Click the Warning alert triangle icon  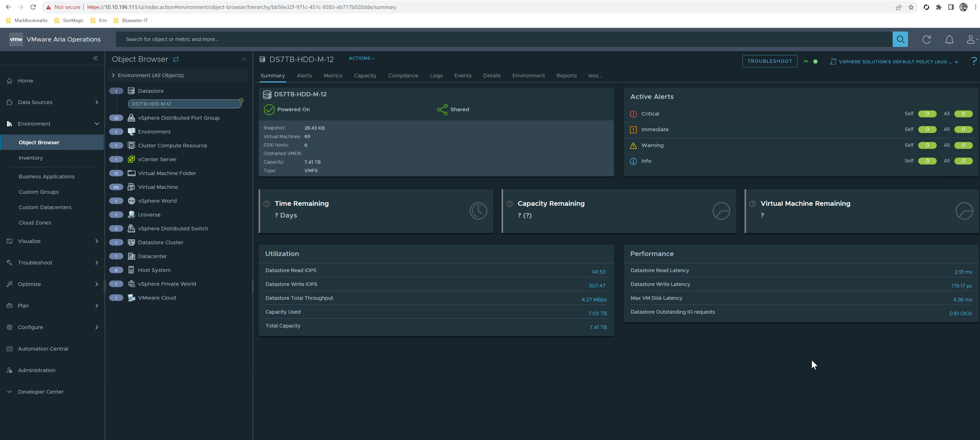pos(633,146)
